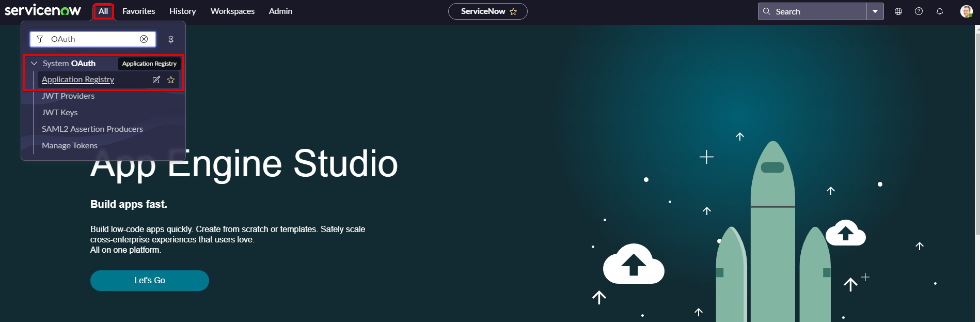Open the search scope dropdown arrow
Viewport: 980px width, 322px height.
(x=875, y=11)
